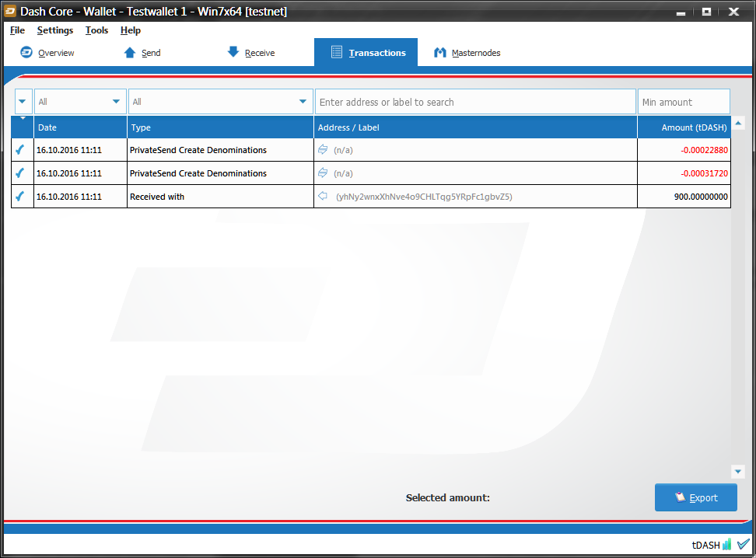The width and height of the screenshot is (756, 558).
Task: Click the Transactions list icon
Action: (337, 52)
